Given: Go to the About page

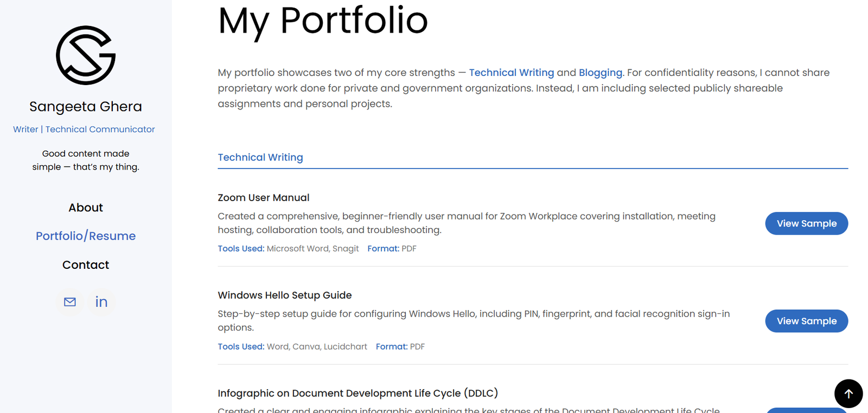Looking at the screenshot, I should [x=86, y=208].
